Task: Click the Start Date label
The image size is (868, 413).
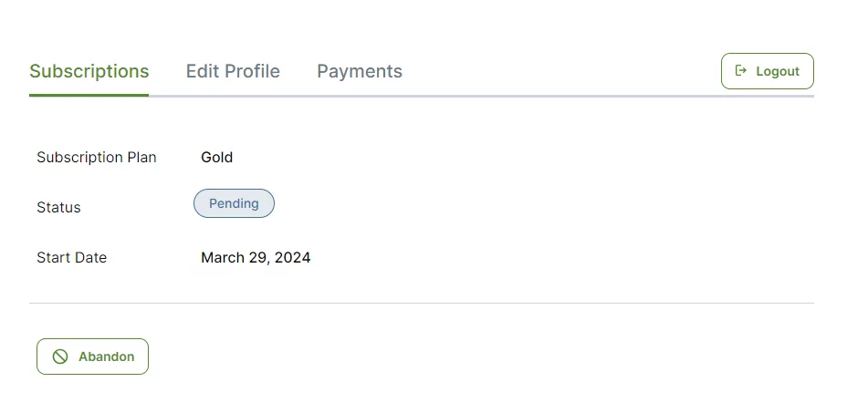Action: click(x=71, y=258)
